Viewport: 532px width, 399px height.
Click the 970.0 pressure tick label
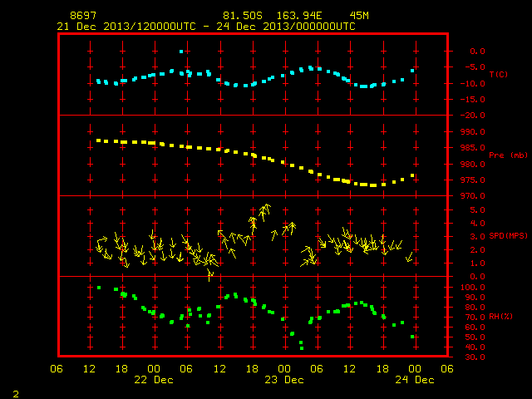coord(473,196)
